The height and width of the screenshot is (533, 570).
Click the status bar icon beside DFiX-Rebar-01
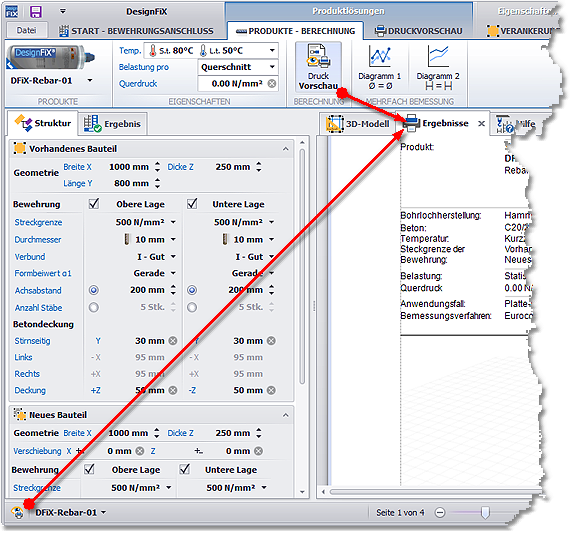[17, 513]
